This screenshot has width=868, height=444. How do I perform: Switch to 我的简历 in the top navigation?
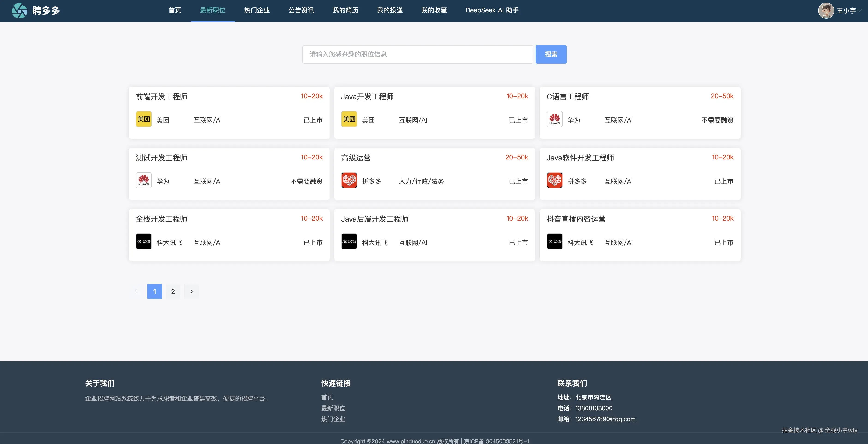click(x=345, y=10)
